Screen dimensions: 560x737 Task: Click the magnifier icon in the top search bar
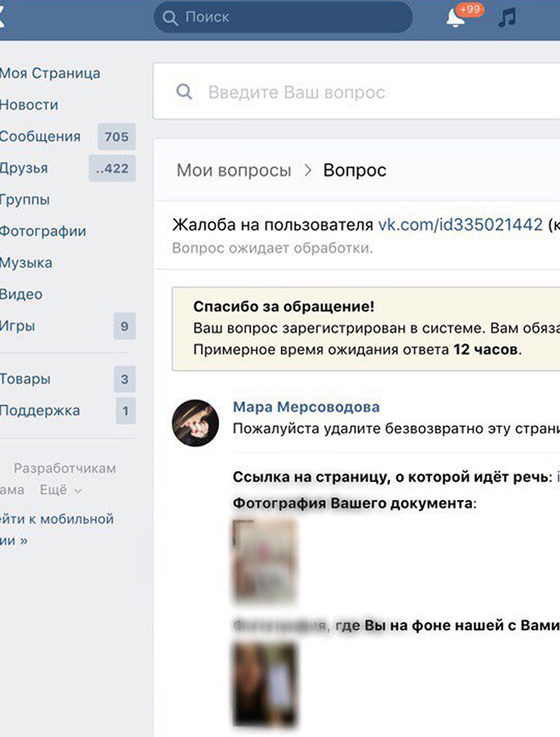click(x=170, y=18)
